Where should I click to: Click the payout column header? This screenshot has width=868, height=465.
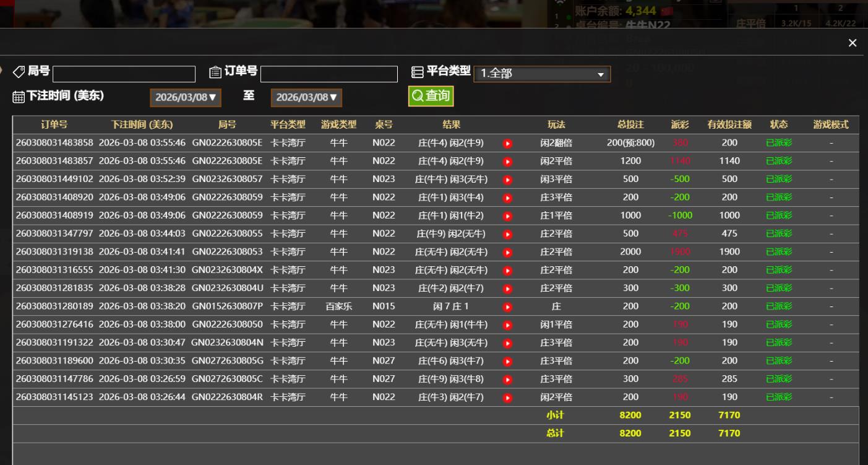coord(679,124)
